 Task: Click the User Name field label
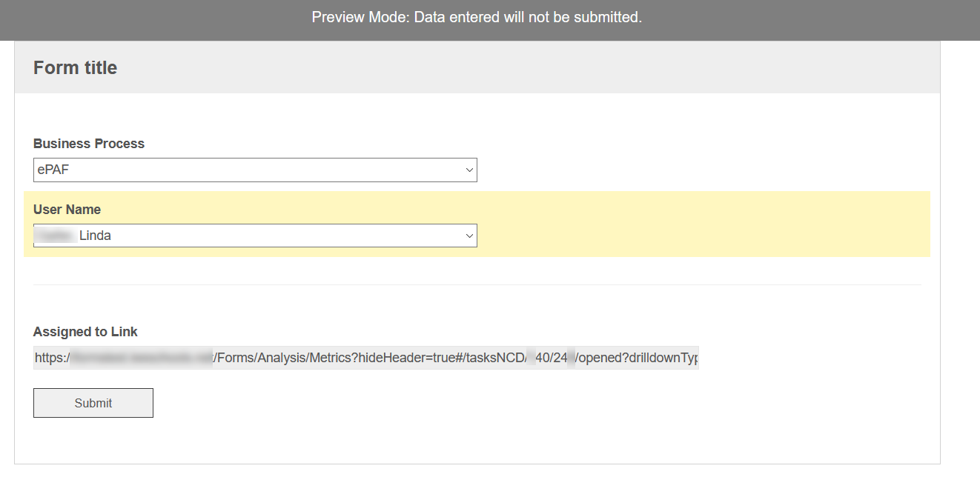[x=67, y=210]
